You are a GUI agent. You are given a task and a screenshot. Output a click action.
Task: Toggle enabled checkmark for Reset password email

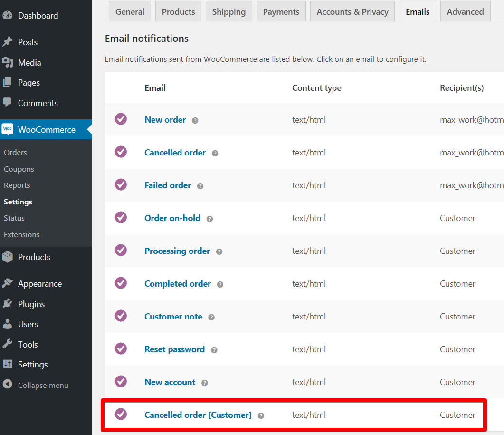[x=121, y=349]
